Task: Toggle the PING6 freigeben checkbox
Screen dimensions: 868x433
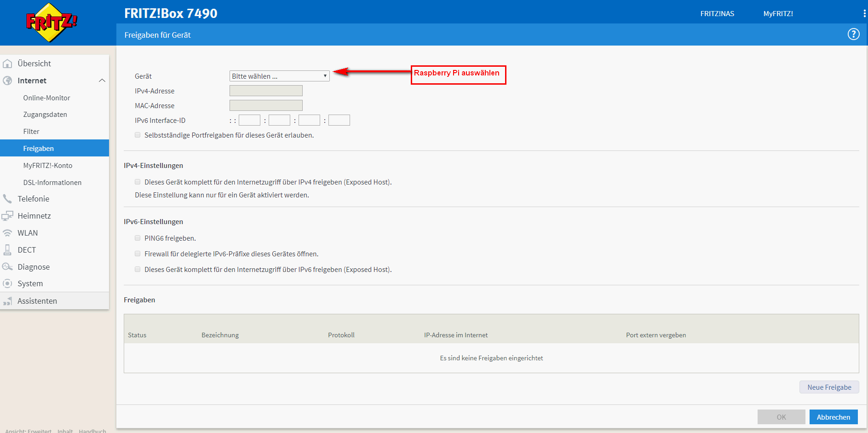Action: [138, 238]
